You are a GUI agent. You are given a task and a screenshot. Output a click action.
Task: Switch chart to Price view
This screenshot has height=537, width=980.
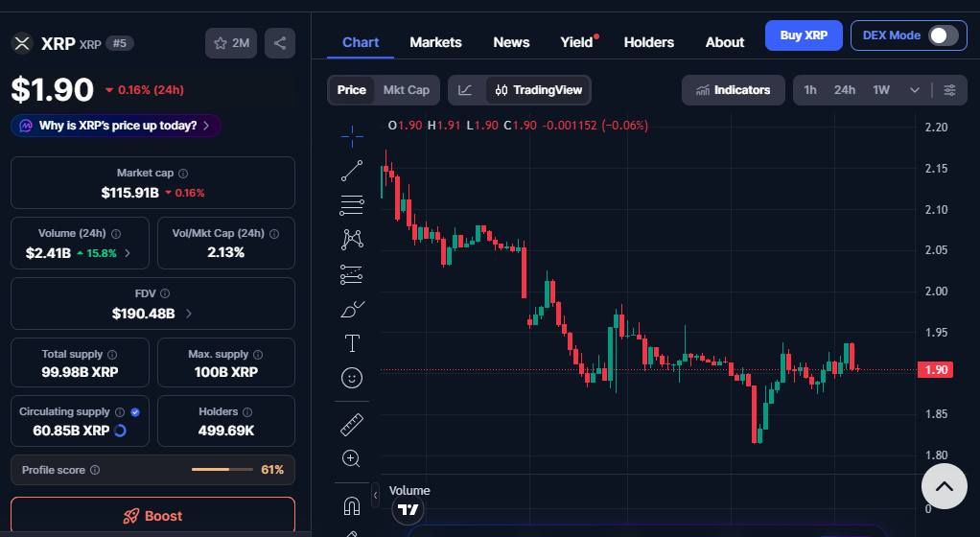tap(351, 90)
